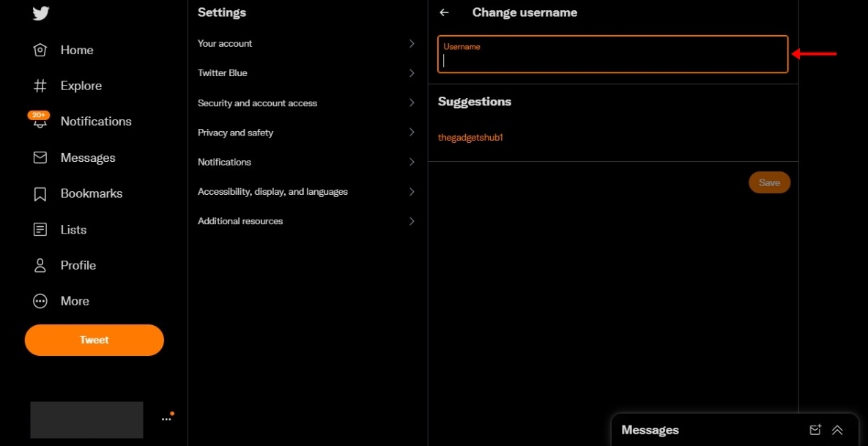Screen dimensions: 868x446
Task: Open Notifications settings row
Action: pos(308,162)
